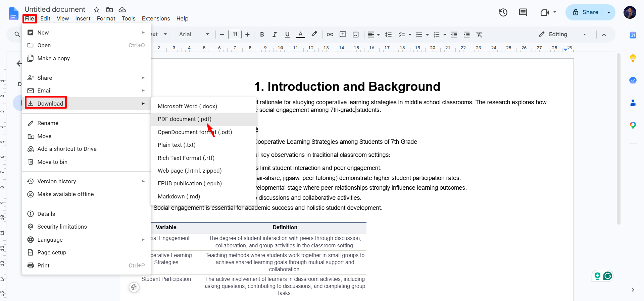
Task: Click the insert image icon
Action: click(x=356, y=35)
